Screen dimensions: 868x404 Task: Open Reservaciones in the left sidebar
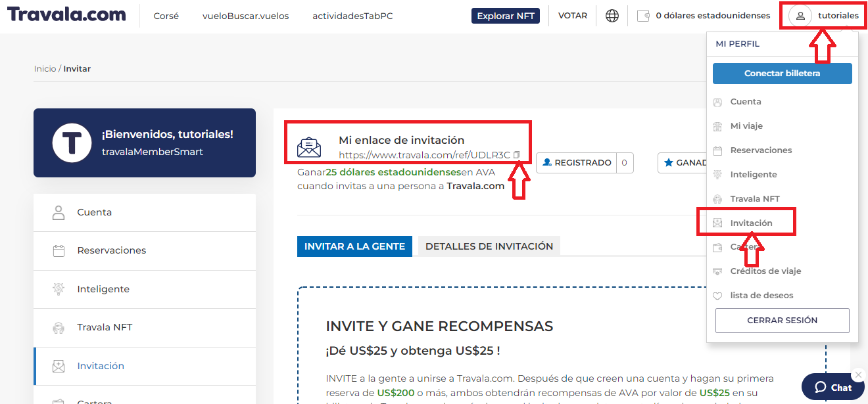(x=111, y=250)
